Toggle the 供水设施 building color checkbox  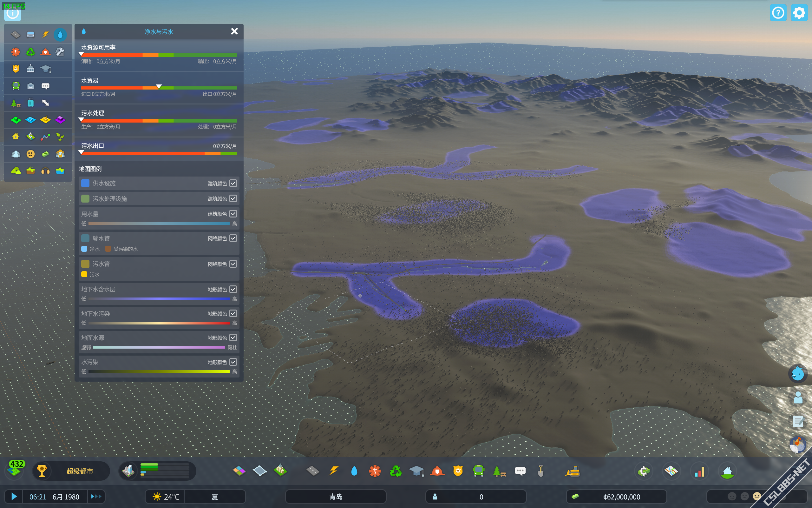(233, 183)
